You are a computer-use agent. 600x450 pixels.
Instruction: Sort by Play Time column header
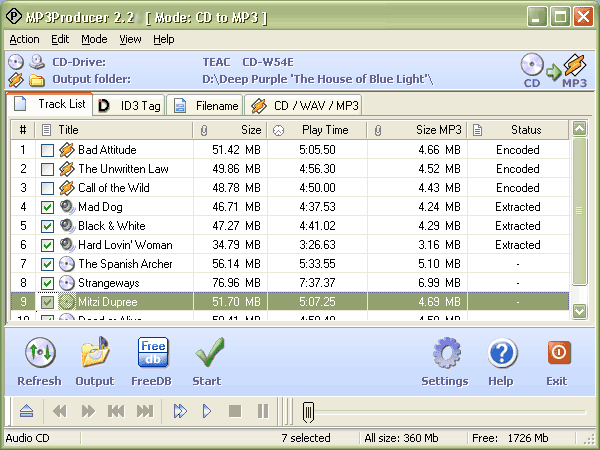[x=317, y=130]
